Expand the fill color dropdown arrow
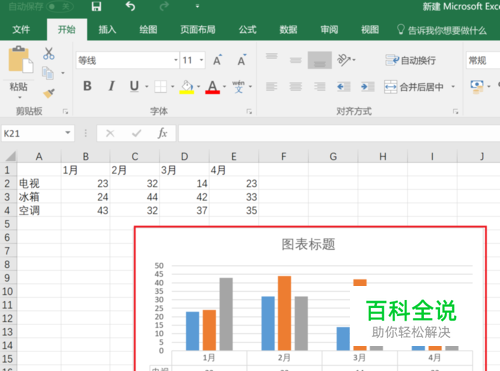 [198, 86]
